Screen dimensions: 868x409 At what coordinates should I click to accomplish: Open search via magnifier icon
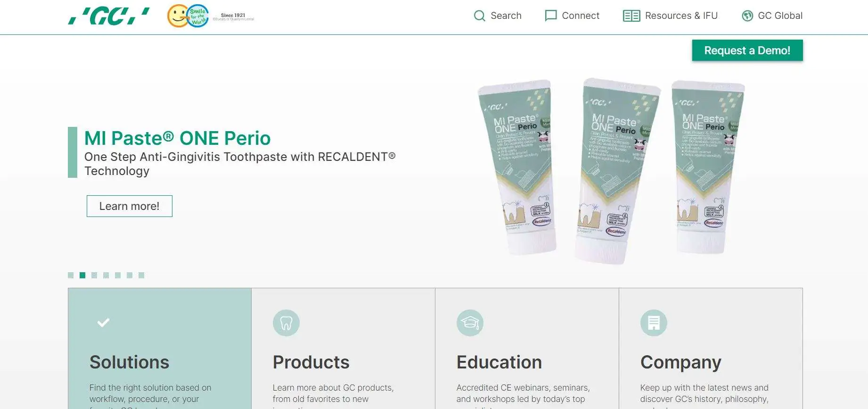coord(479,16)
